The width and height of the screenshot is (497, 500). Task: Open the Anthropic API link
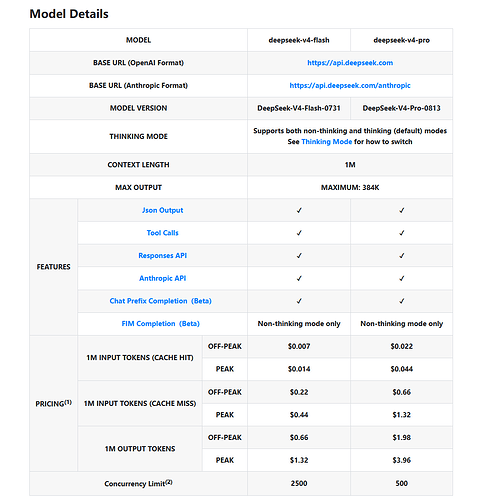(162, 278)
